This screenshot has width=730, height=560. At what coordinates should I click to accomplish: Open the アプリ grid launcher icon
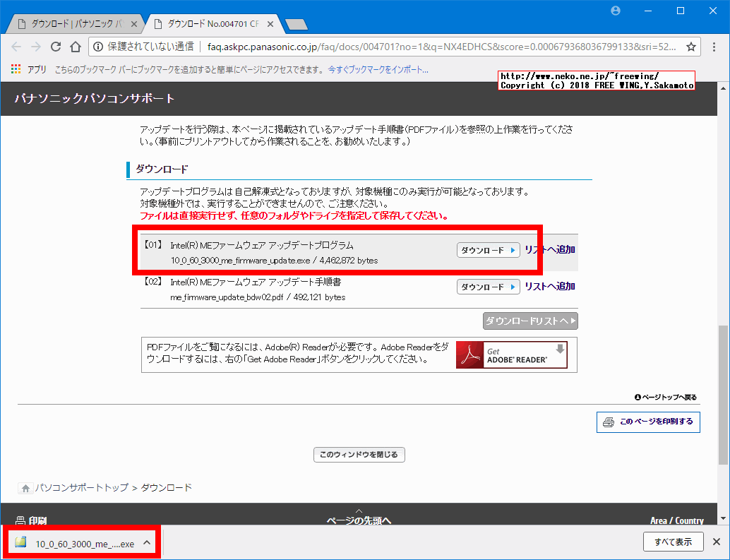point(15,69)
